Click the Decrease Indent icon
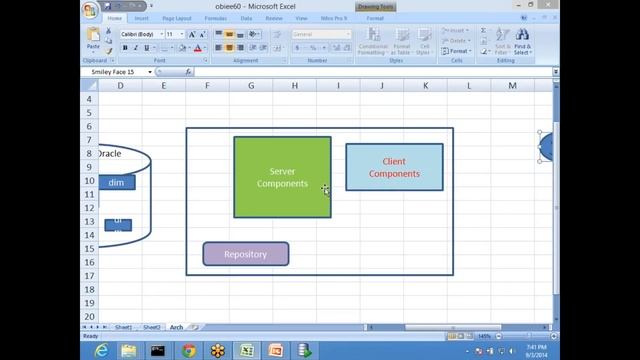 [x=253, y=48]
